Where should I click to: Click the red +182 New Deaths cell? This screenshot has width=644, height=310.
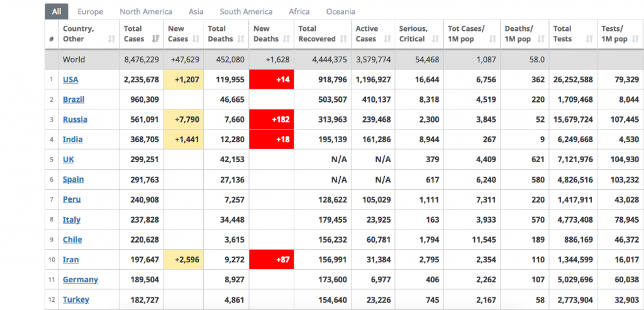click(x=272, y=119)
